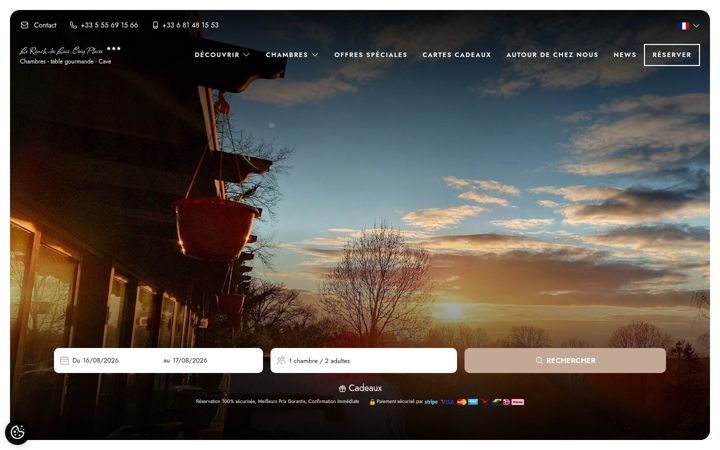Click the pink Klarna payment logo
This screenshot has height=450, width=720.
pyautogui.click(x=518, y=402)
